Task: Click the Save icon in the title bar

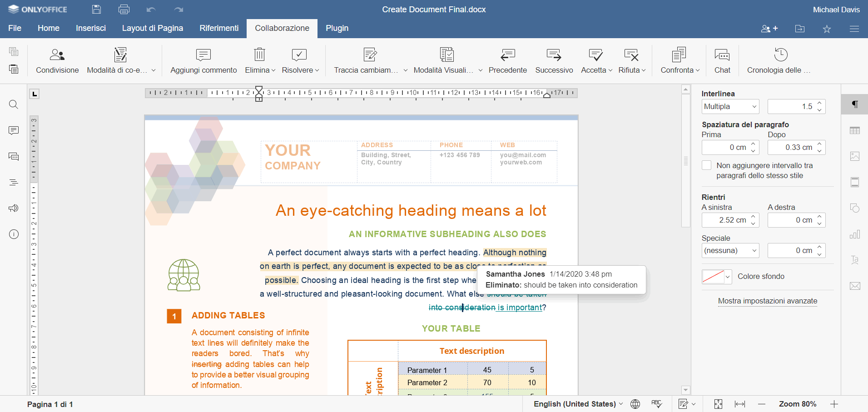Action: [x=96, y=9]
